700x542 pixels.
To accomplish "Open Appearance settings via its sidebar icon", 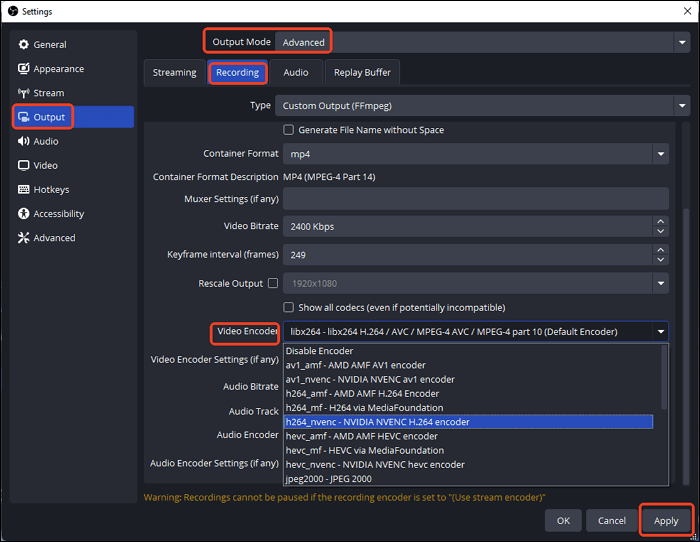I will coord(24,69).
